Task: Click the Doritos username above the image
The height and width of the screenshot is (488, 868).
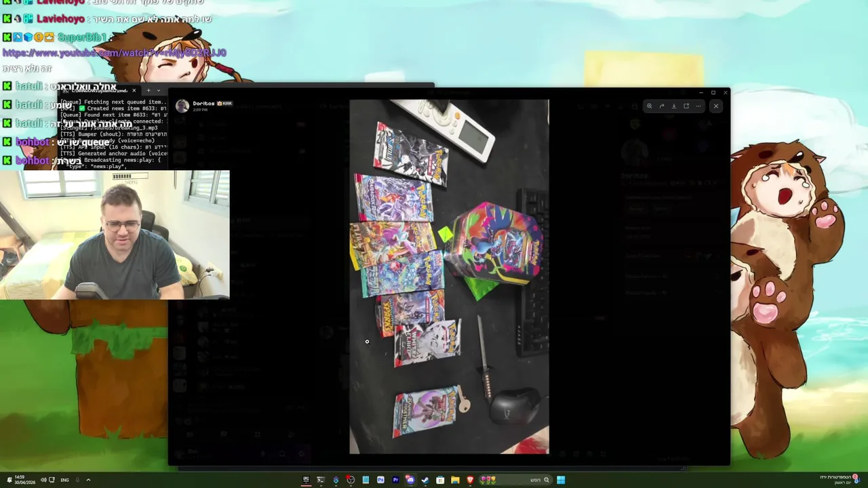Action: [x=203, y=103]
